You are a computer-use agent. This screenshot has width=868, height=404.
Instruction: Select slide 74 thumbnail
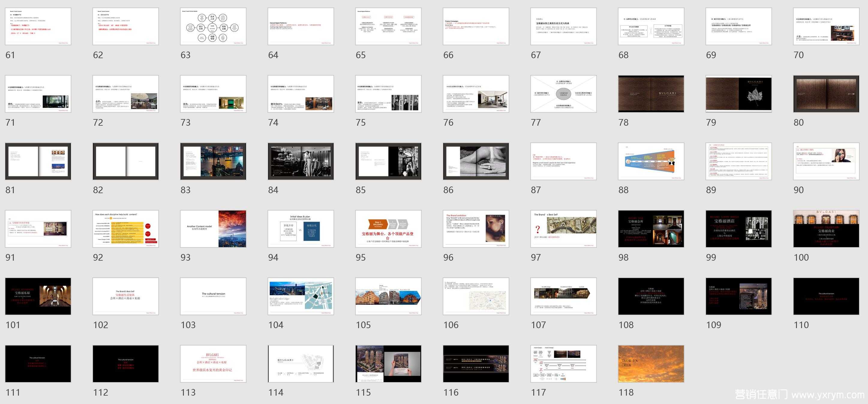(301, 94)
